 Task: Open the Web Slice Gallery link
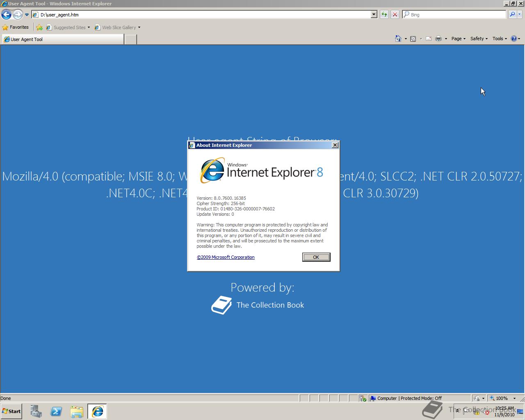[x=116, y=27]
